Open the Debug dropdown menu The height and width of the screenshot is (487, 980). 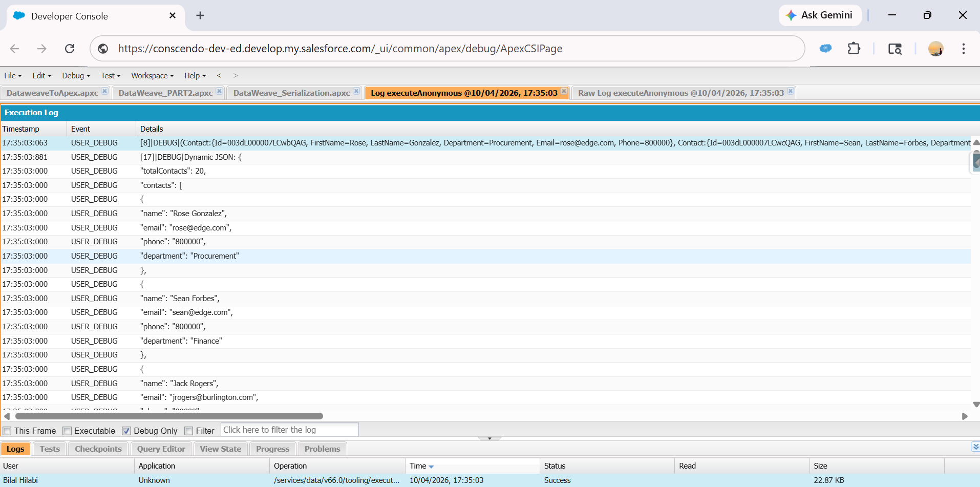tap(76, 76)
